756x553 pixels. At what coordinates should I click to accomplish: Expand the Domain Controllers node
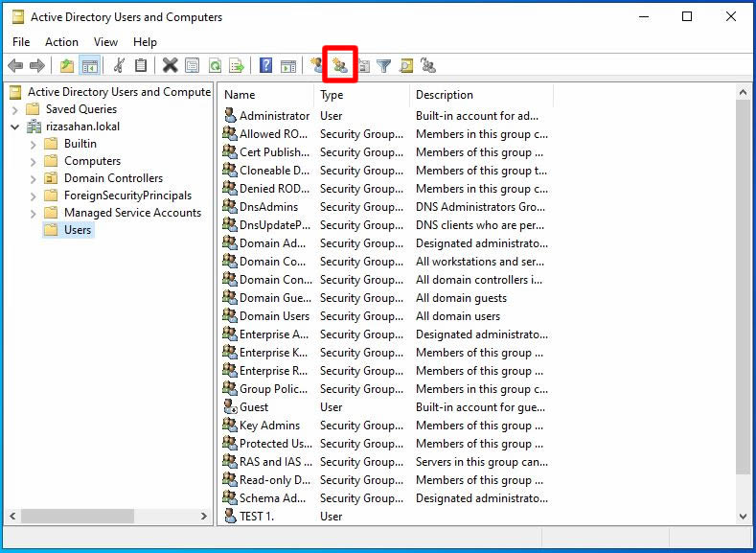click(x=34, y=179)
